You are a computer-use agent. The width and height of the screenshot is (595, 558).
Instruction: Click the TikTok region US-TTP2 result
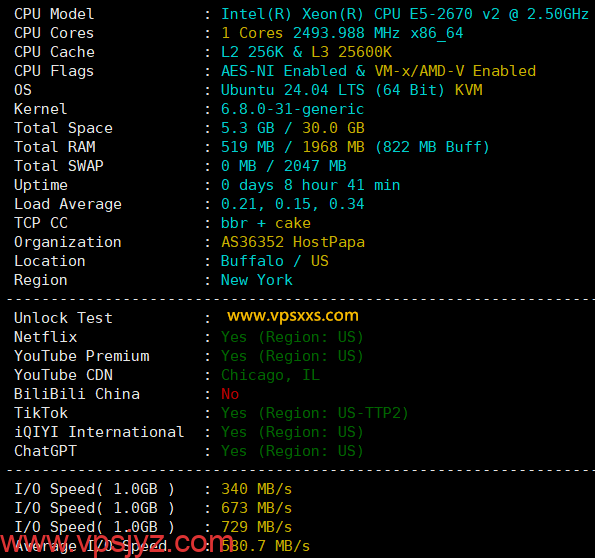pyautogui.click(x=315, y=413)
